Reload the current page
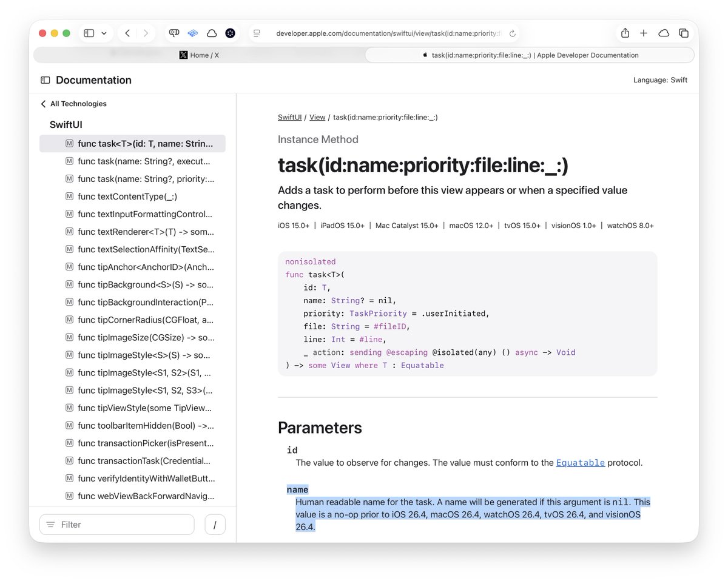 [513, 33]
